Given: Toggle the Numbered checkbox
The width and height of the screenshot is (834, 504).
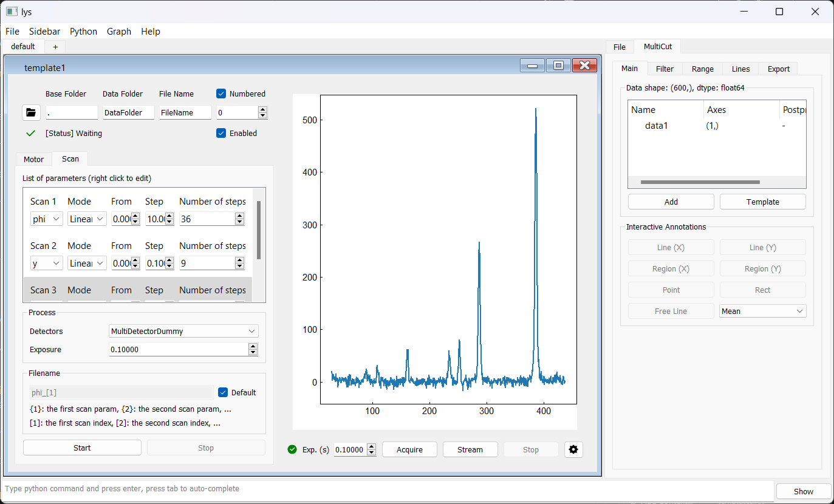Looking at the screenshot, I should (x=222, y=94).
